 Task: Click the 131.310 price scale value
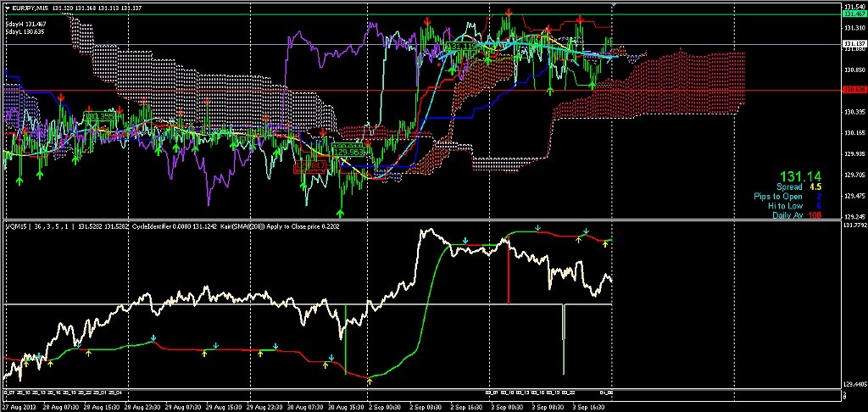[x=855, y=28]
